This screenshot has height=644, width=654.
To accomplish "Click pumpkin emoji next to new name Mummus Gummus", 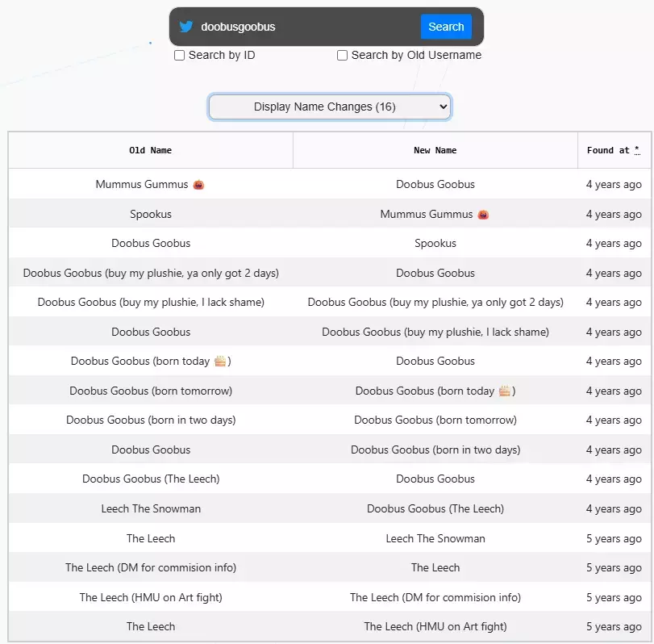I will click(x=483, y=215).
